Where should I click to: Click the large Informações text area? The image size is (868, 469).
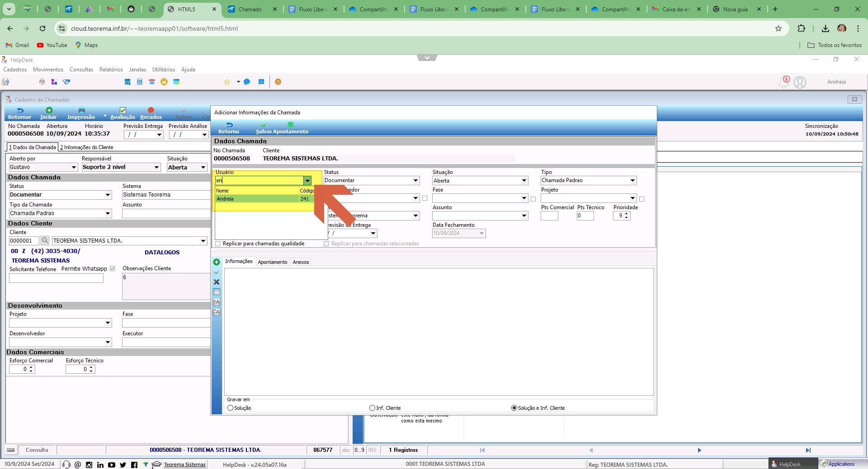pyautogui.click(x=439, y=332)
